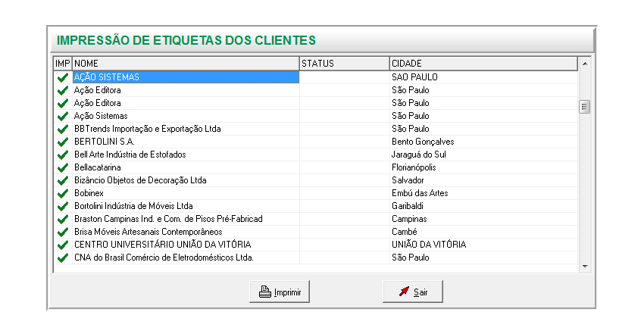Screen dimensions: 644x334
Task: Toggle checkmark for CENTRO UNIVERSITÁRIO UNIÃO DA VITÓRIA
Action: tap(63, 245)
